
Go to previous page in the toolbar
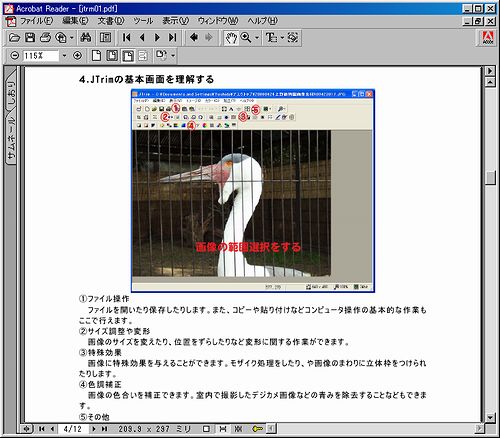pos(142,38)
